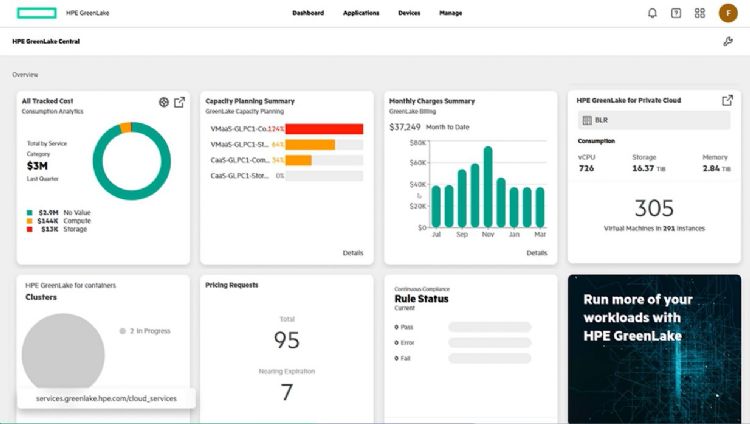Click the "$144K" Compute cost value
This screenshot has width=750, height=424.
tap(48, 221)
